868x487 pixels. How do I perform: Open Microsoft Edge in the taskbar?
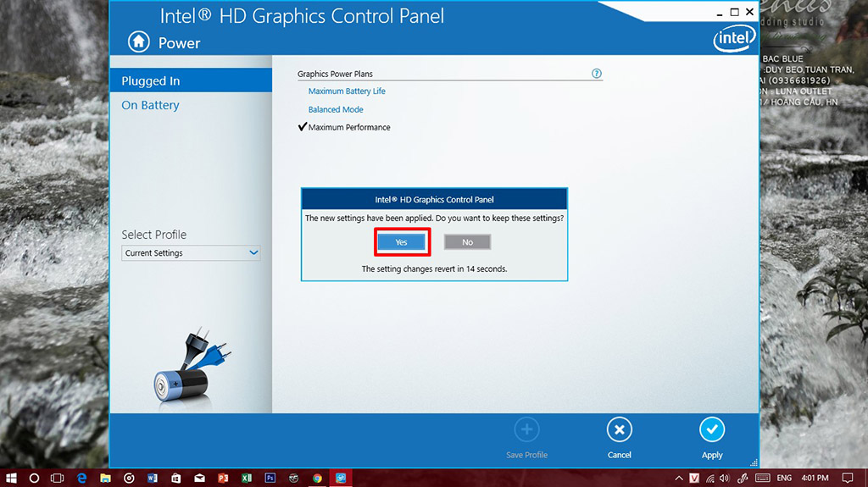(x=81, y=479)
